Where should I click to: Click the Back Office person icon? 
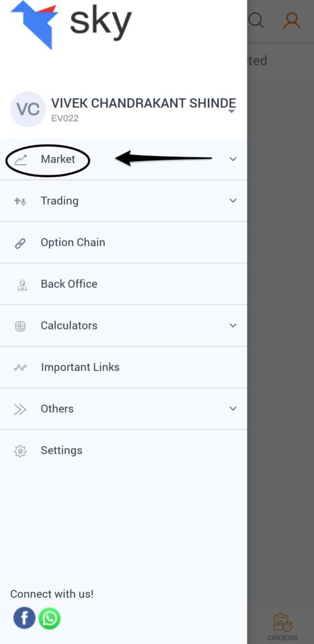point(22,285)
